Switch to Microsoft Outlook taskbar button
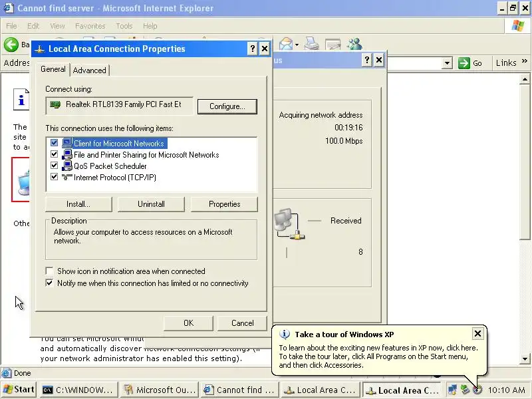532x399 pixels. point(160,390)
